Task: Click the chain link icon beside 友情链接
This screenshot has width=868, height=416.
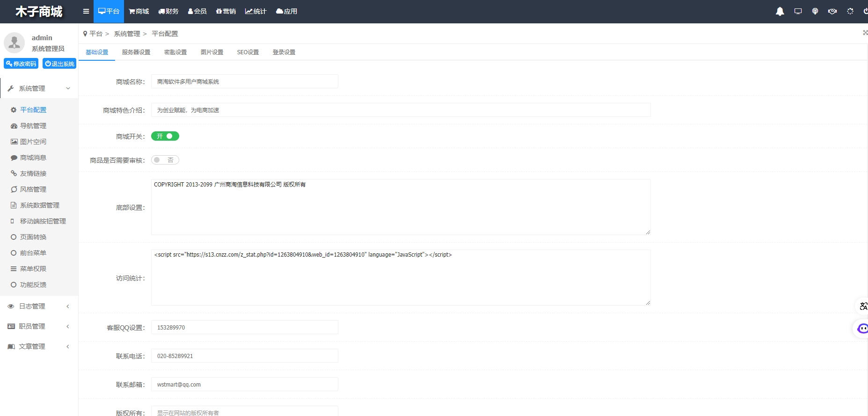Action: click(x=14, y=173)
